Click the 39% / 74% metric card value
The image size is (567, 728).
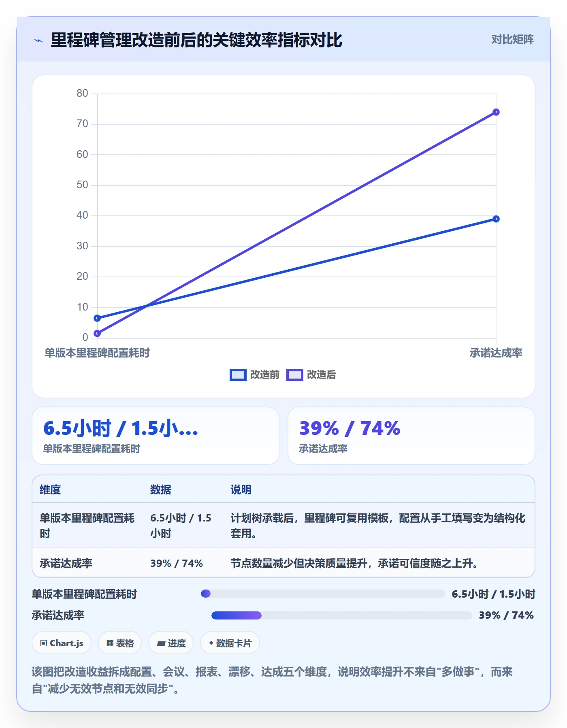click(350, 428)
